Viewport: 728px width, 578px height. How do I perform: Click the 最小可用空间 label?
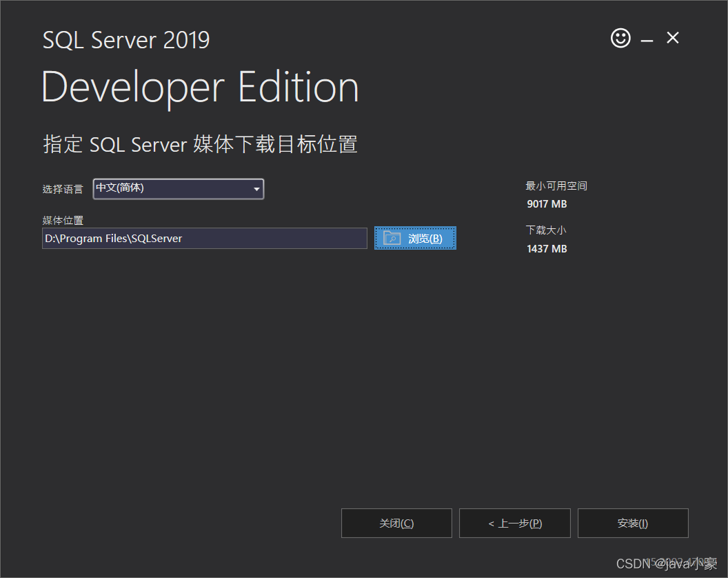tap(556, 186)
